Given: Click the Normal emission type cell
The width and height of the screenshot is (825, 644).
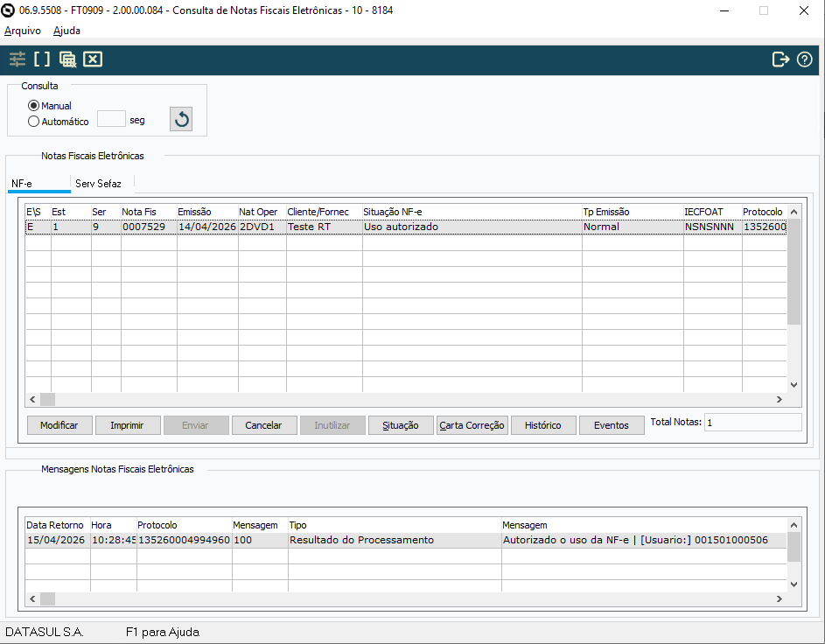Looking at the screenshot, I should (633, 227).
